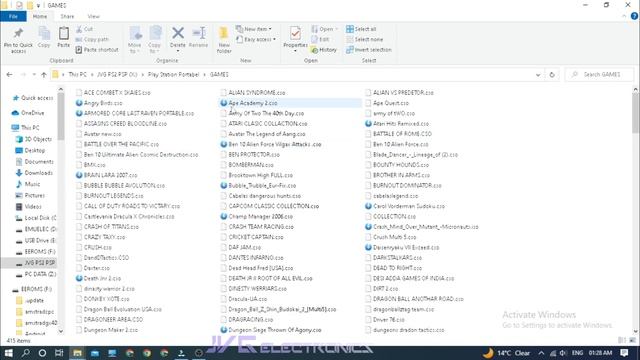Click the Search GAMES field
640x360 pixels.
[600, 75]
